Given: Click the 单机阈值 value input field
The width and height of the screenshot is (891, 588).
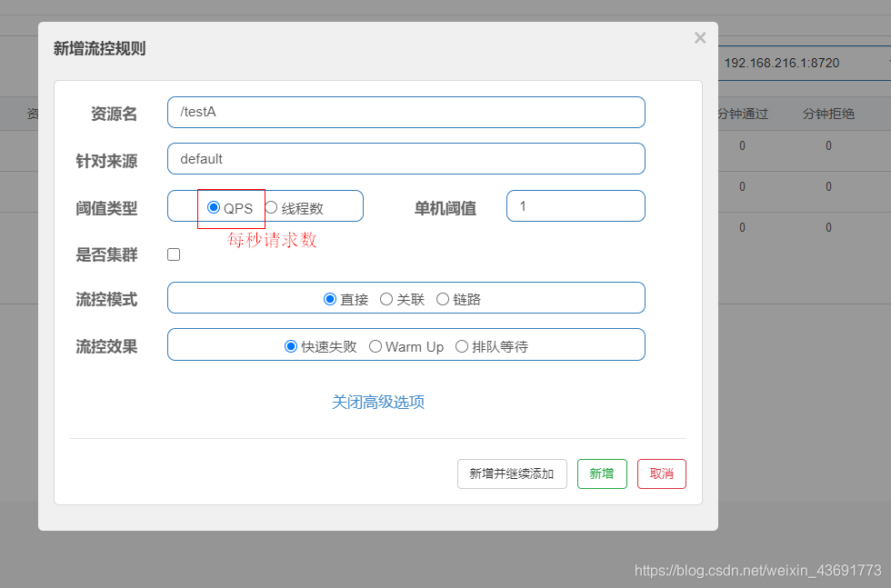Looking at the screenshot, I should [576, 205].
